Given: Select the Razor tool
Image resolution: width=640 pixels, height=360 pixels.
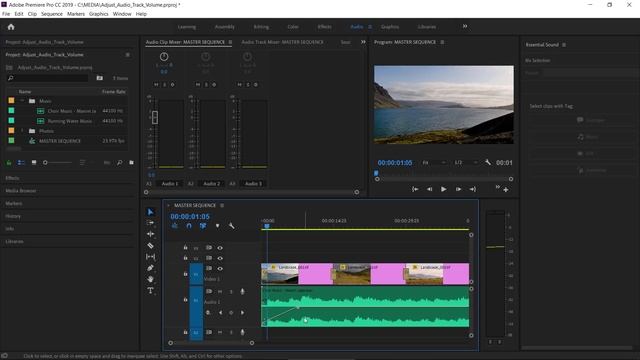Looking at the screenshot, I should [151, 245].
